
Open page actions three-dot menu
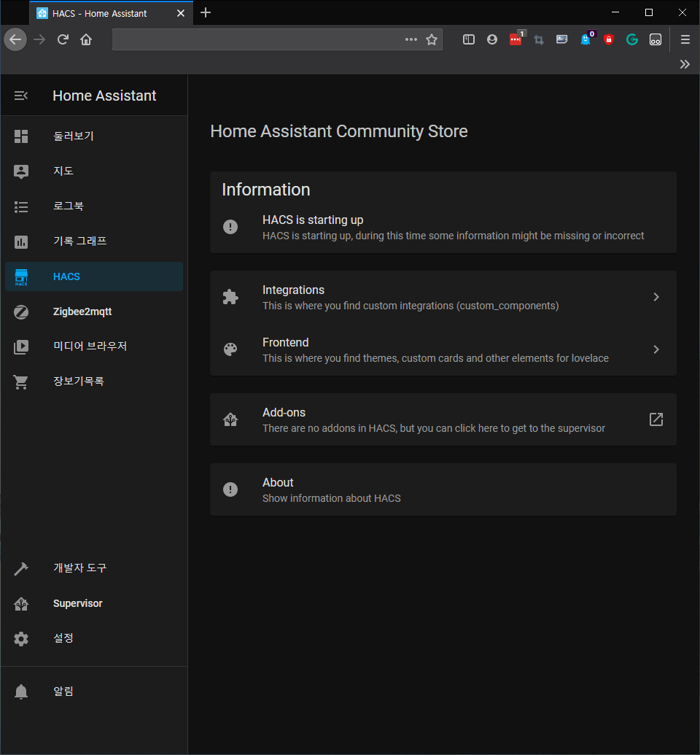tap(411, 39)
